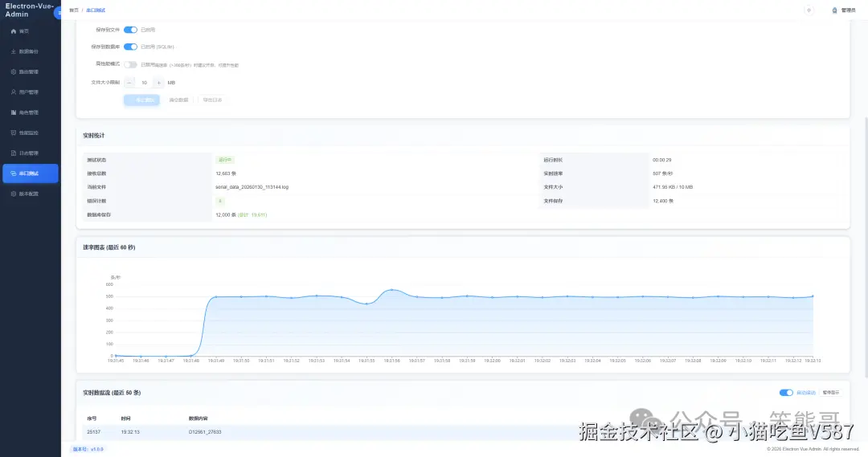Open the role management menu item
The height and width of the screenshot is (457, 868).
[x=31, y=112]
